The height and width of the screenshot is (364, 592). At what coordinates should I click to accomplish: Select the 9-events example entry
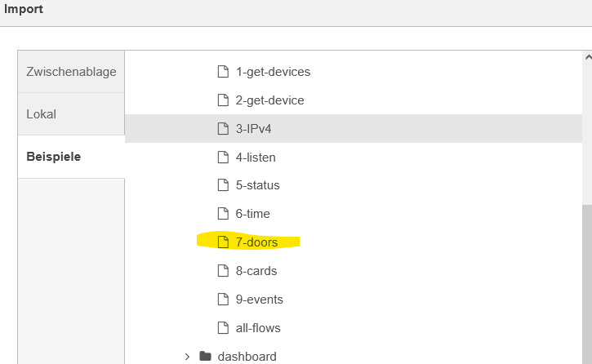tap(260, 300)
